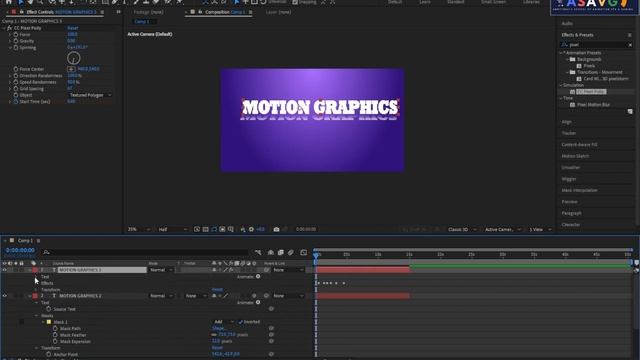Click Reset for CC Pixel Polly

(x=73, y=28)
